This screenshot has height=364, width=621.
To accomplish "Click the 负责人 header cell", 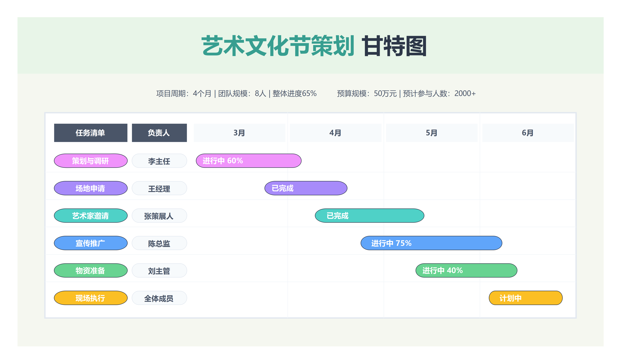I will click(x=159, y=133).
